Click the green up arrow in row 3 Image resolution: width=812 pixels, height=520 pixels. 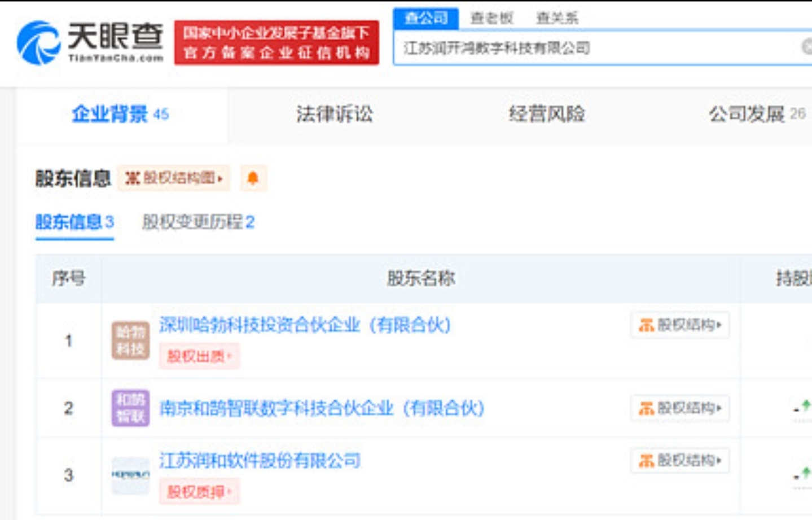[x=805, y=473]
